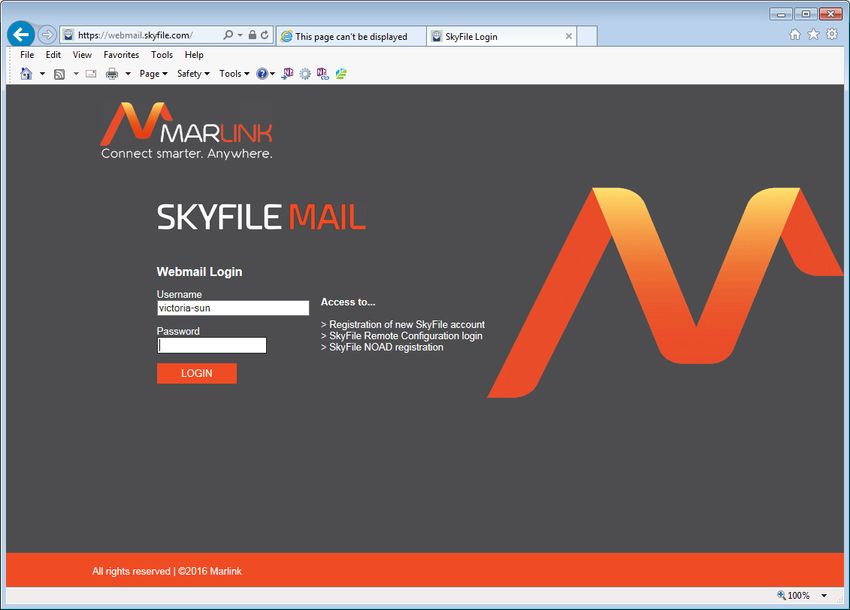850x610 pixels.
Task: Click the blue Help question mark icon
Action: [x=262, y=74]
